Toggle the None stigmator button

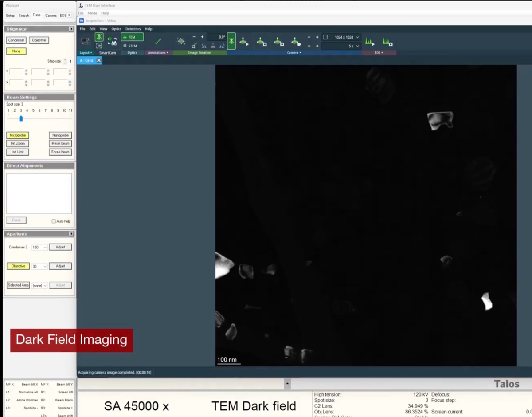[x=16, y=51]
